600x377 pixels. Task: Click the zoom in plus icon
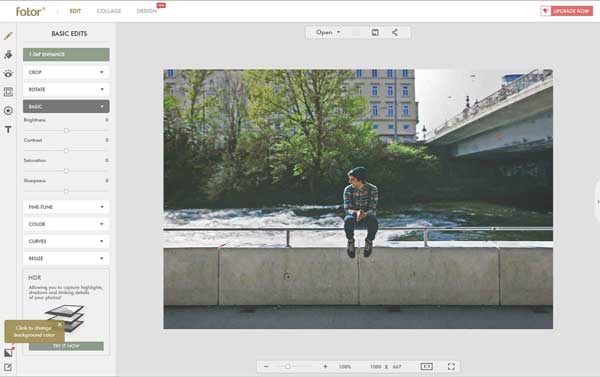(x=325, y=367)
